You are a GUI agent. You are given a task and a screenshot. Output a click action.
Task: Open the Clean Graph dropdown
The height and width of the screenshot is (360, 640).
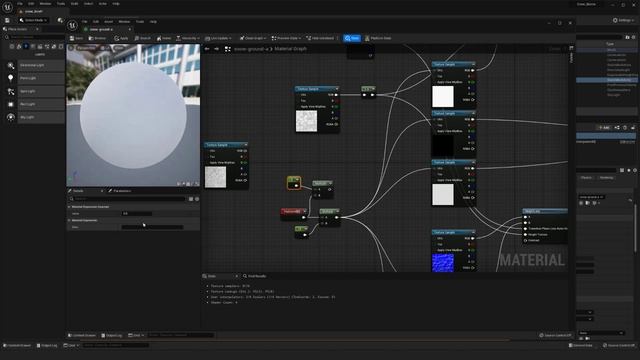tap(253, 38)
